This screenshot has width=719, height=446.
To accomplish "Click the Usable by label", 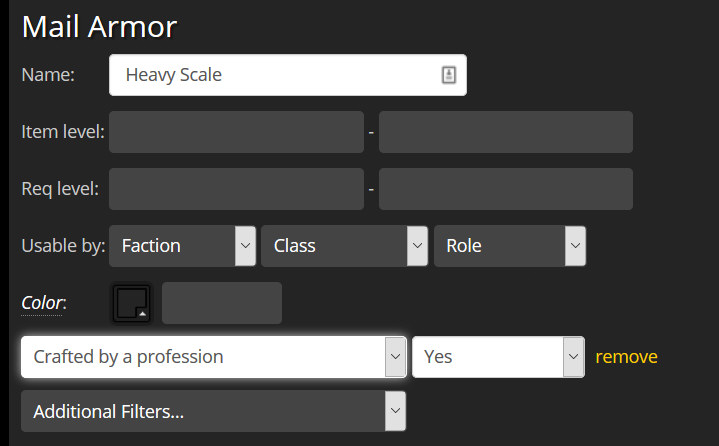I will 63,246.
